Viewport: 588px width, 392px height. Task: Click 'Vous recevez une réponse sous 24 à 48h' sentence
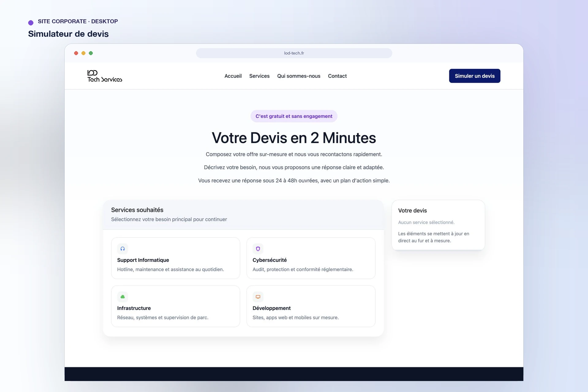pos(294,181)
